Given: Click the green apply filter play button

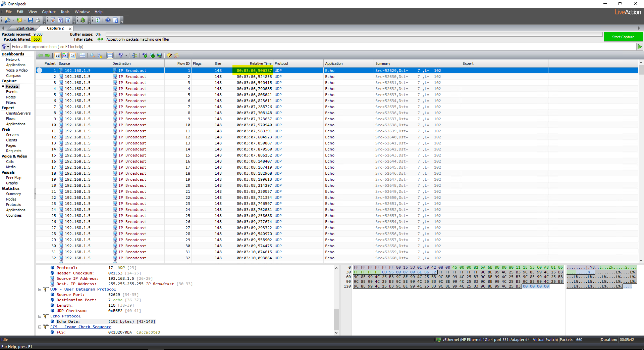Looking at the screenshot, I should [x=640, y=47].
